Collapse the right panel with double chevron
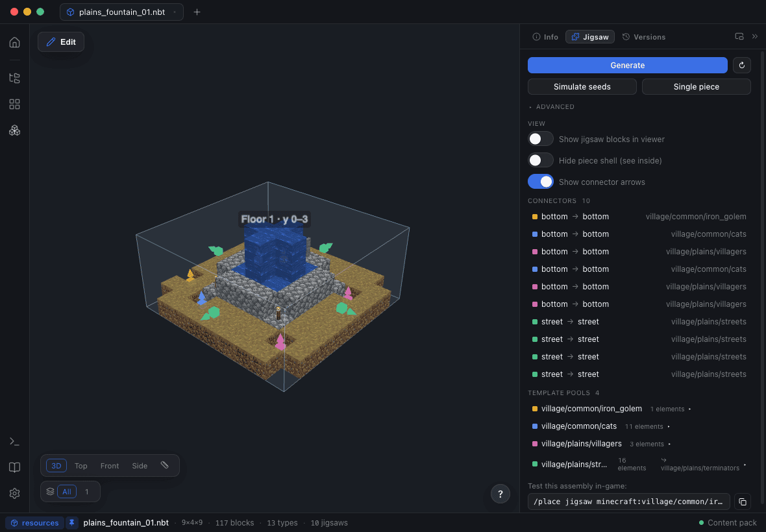Viewport: 766px width, 532px height. tap(755, 36)
